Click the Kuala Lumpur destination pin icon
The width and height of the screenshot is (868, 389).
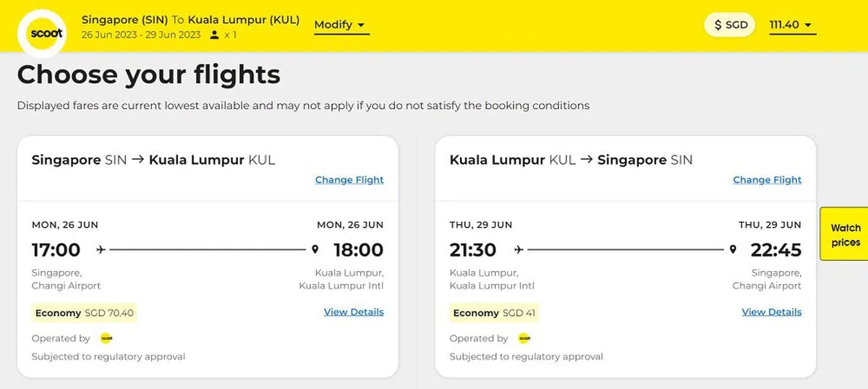[315, 250]
